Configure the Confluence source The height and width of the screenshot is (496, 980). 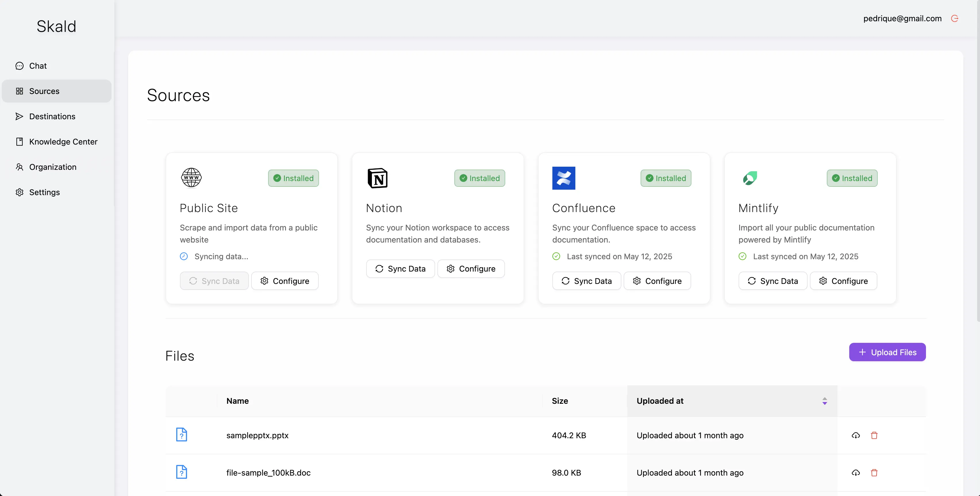[657, 281]
